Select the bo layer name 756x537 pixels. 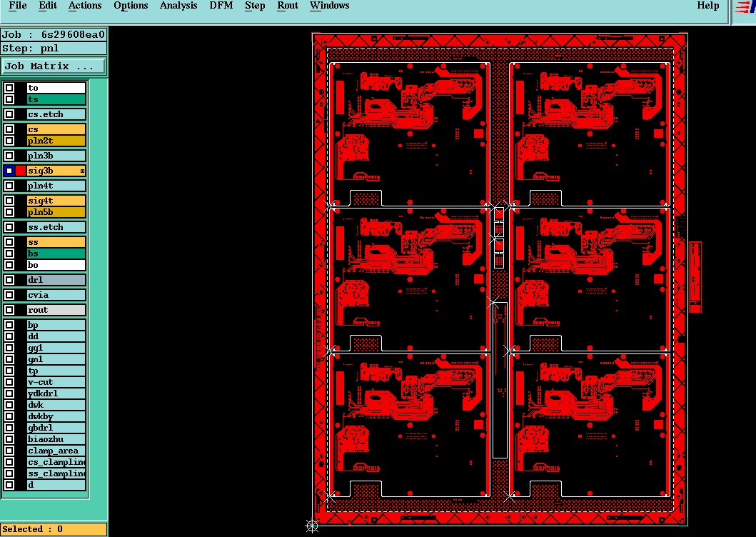[x=56, y=265]
